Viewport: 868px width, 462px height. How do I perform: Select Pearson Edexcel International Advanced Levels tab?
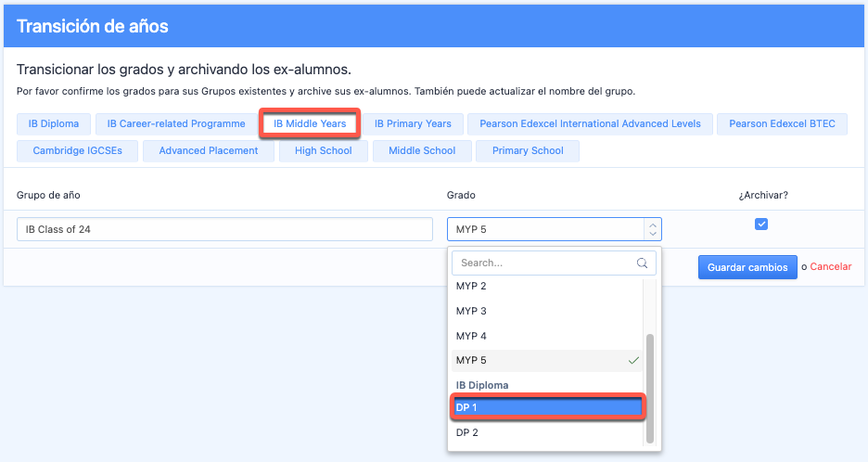click(x=591, y=123)
